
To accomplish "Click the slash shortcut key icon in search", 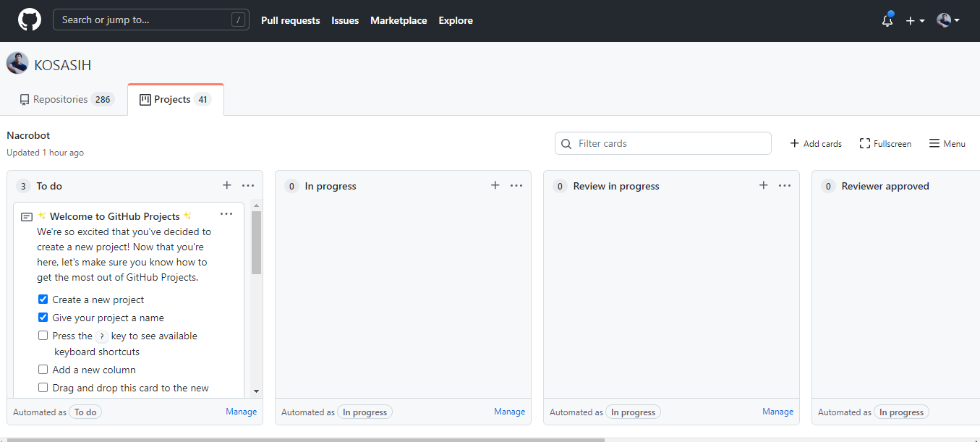I will coord(239,20).
